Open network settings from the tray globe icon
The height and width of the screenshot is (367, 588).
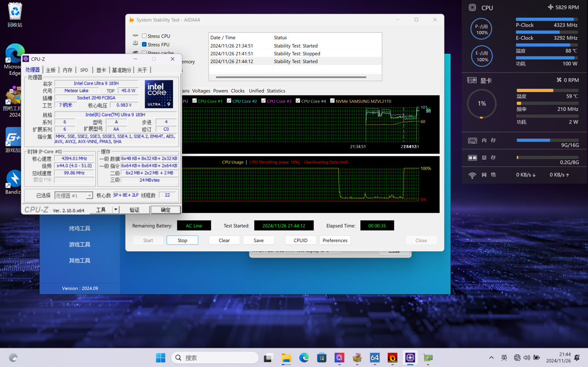click(517, 358)
